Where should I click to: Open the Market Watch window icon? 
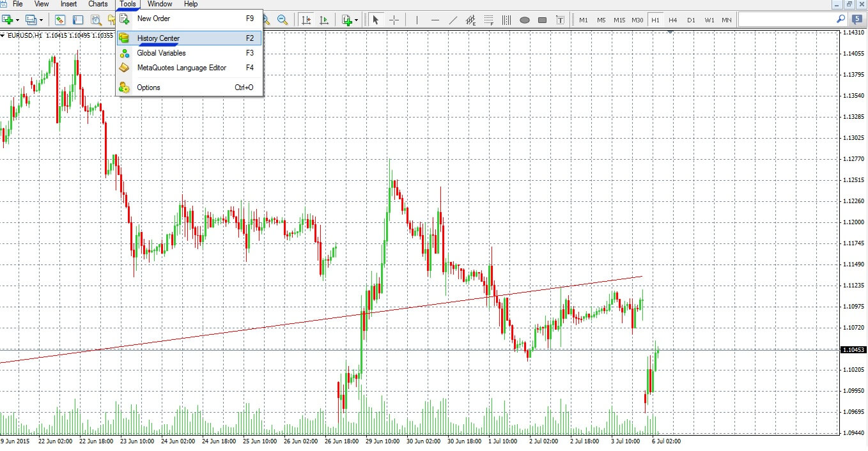coord(60,20)
